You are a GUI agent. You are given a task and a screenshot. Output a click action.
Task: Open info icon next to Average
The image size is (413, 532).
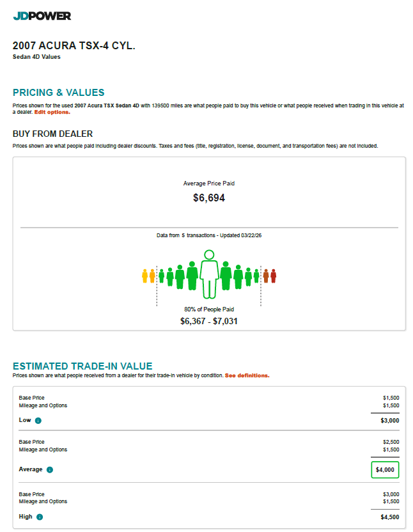coord(50,469)
